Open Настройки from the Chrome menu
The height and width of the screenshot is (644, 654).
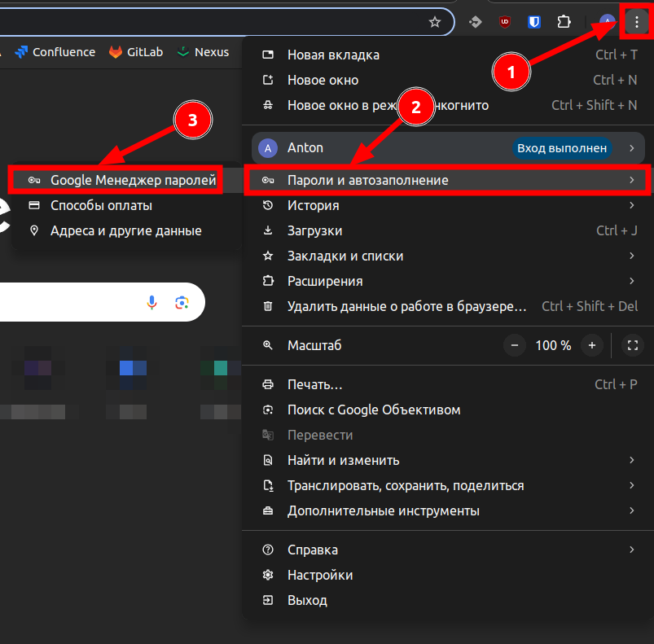[319, 575]
